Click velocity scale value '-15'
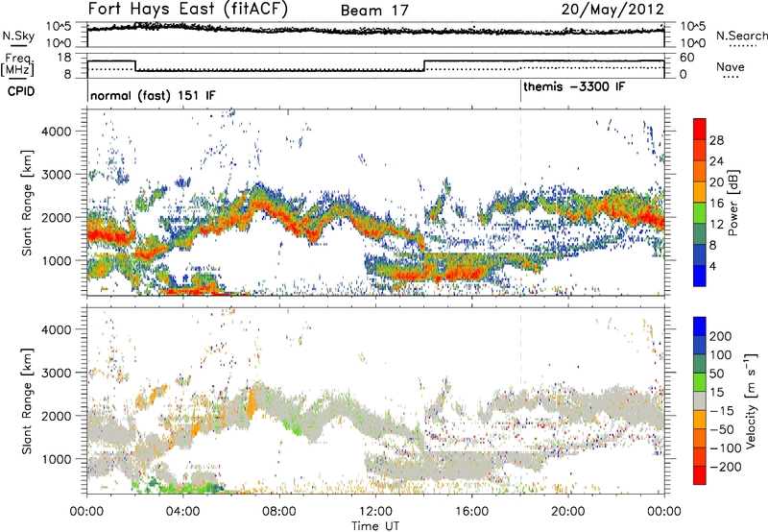Viewport: 768px width, 532px height. 722,411
